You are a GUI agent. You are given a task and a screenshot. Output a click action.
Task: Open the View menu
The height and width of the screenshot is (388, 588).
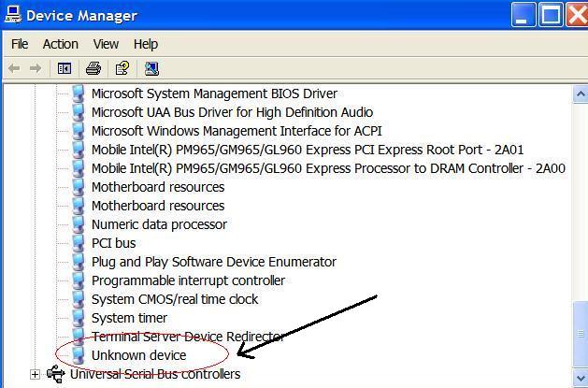coord(106,44)
